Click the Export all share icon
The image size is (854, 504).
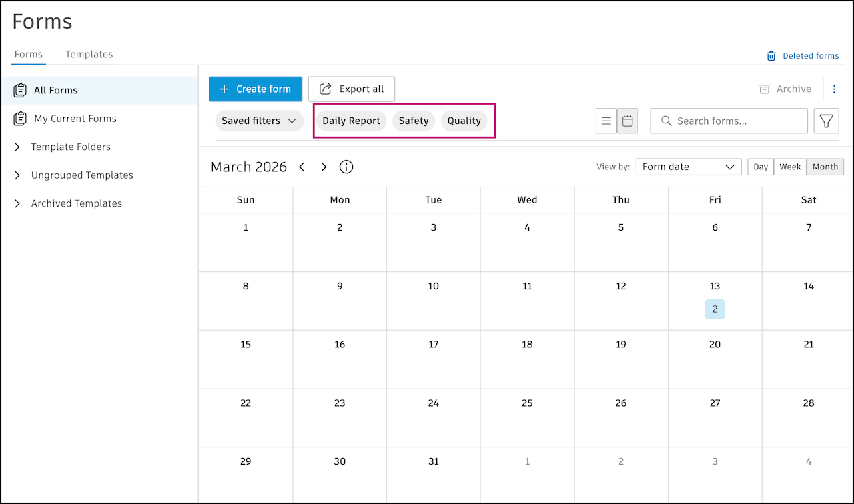pyautogui.click(x=326, y=89)
